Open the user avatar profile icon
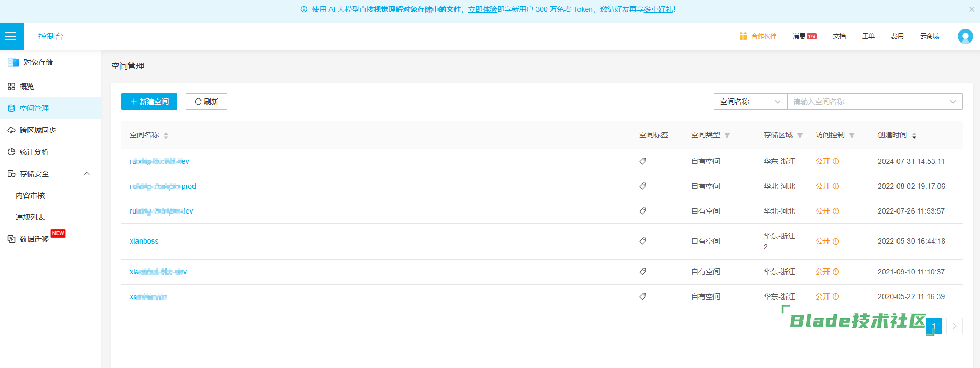The width and height of the screenshot is (980, 368). (x=965, y=36)
